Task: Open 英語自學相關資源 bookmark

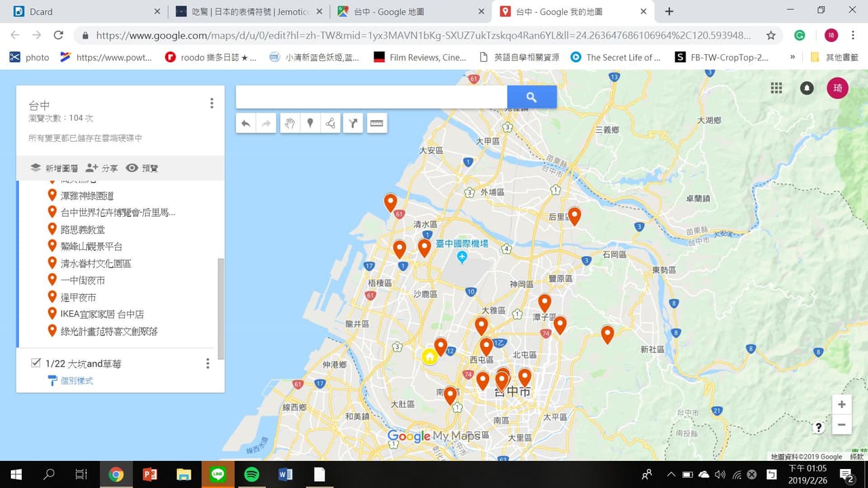Action: click(x=519, y=58)
